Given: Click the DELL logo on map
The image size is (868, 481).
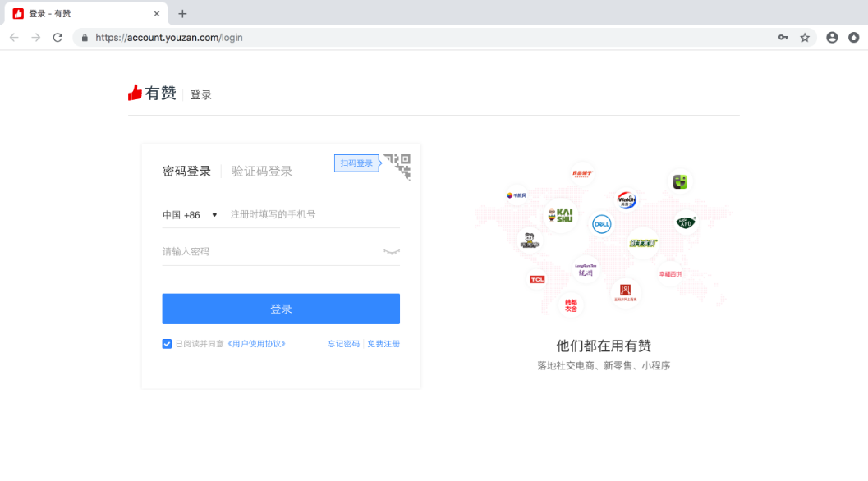Looking at the screenshot, I should [x=601, y=224].
